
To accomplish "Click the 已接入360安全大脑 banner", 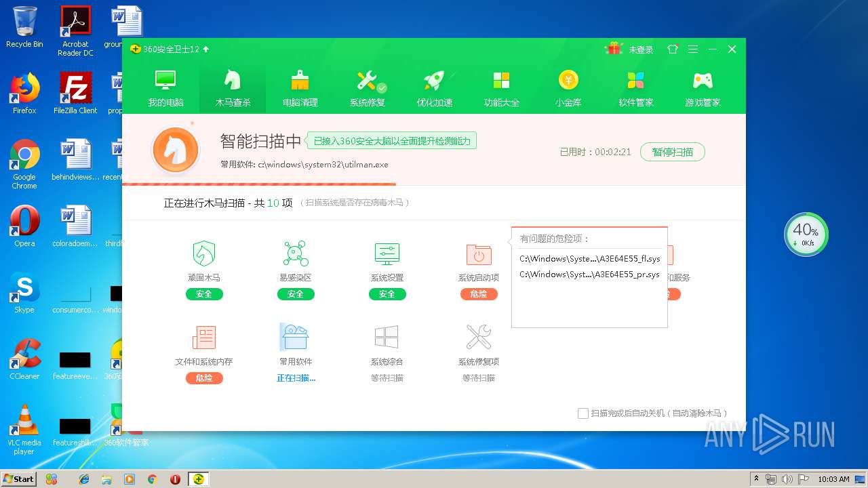I will point(392,141).
